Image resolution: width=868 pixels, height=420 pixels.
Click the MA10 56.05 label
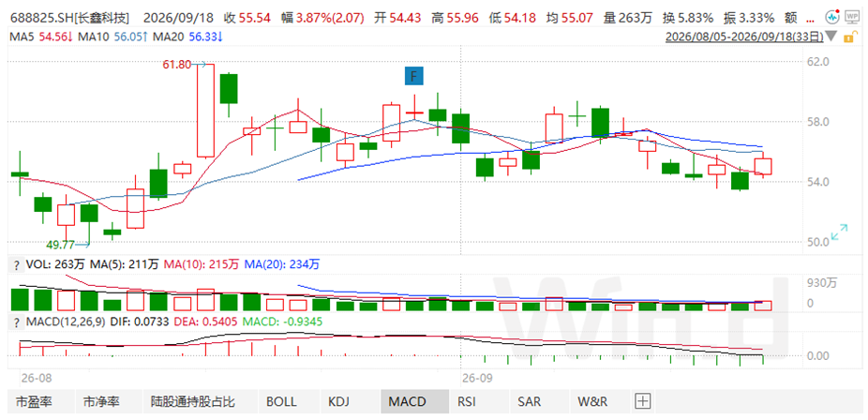tap(112, 37)
